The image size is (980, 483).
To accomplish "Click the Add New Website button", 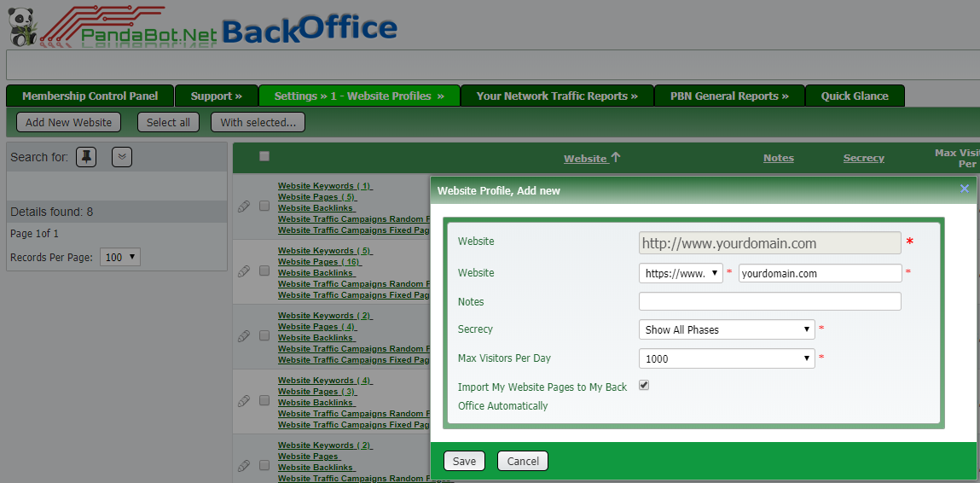I will (69, 122).
